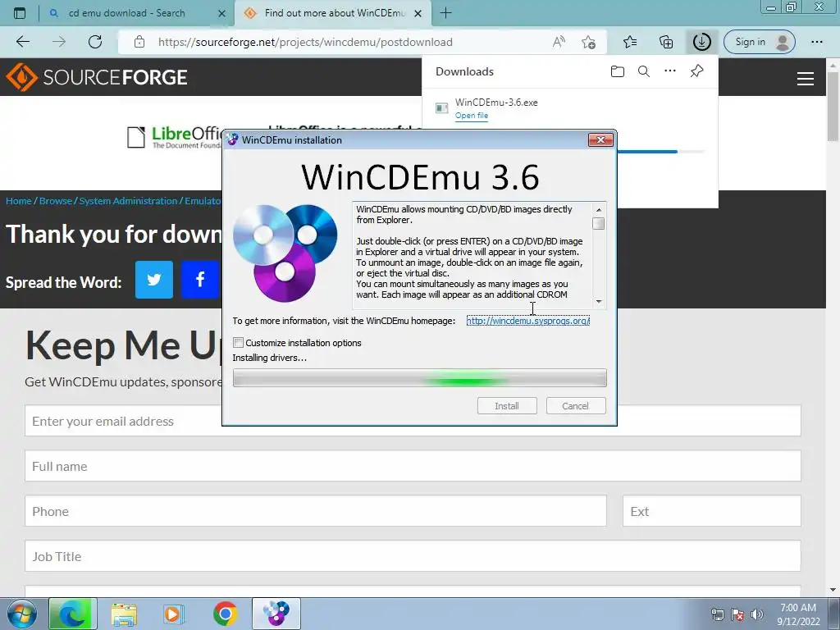The image size is (840, 630).
Task: Click the SourceForge logo
Action: pos(97,77)
